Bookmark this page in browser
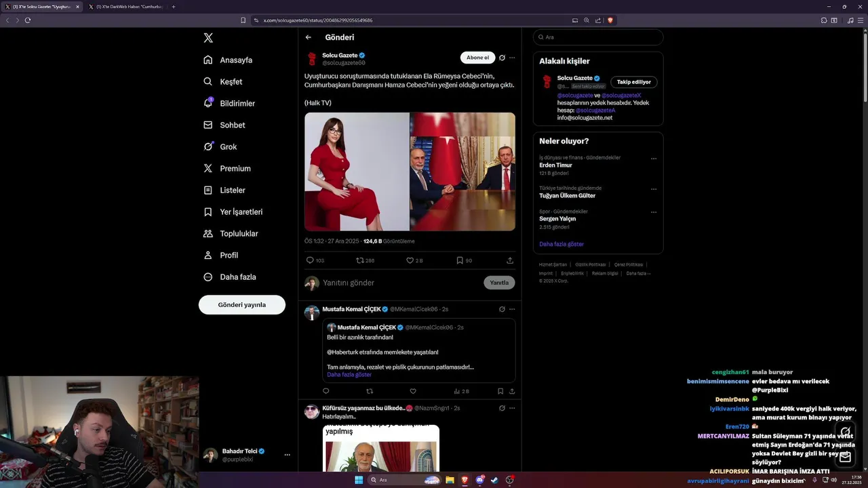This screenshot has height=488, width=868. pyautogui.click(x=243, y=20)
